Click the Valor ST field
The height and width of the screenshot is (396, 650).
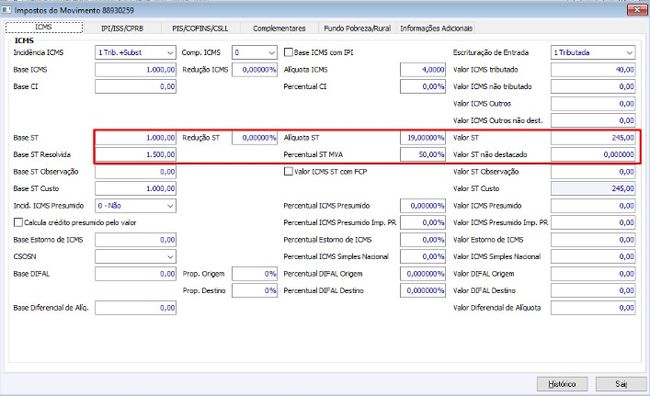pos(593,138)
